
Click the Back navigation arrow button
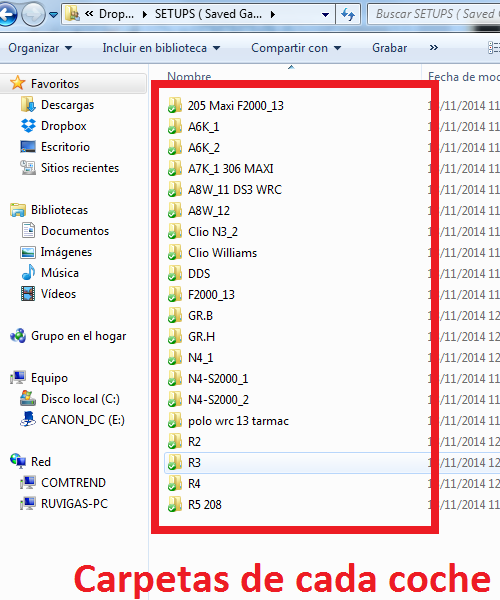pos(7,15)
